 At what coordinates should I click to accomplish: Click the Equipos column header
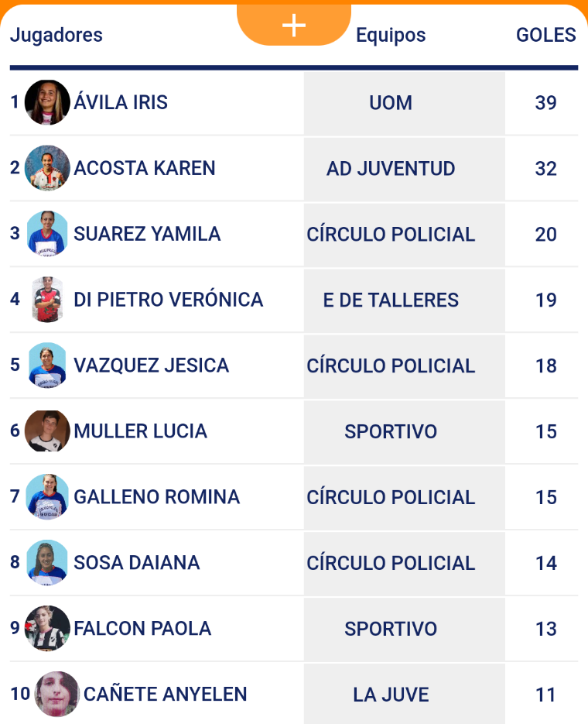pos(391,36)
